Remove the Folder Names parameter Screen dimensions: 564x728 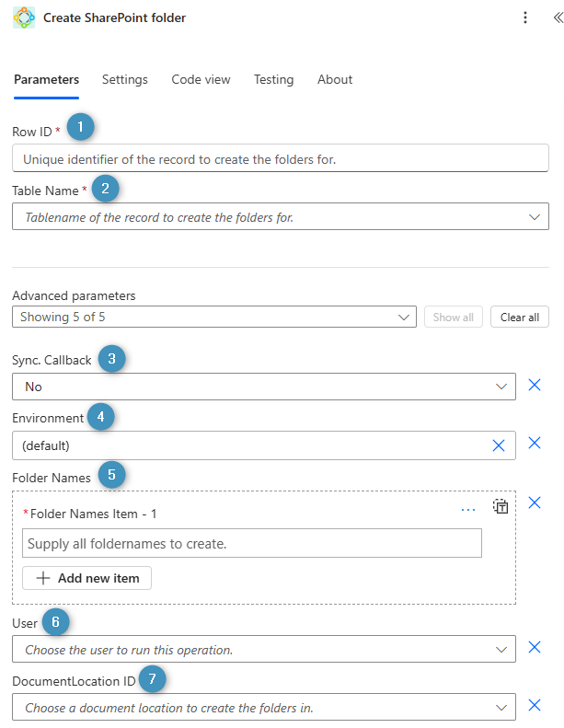pyautogui.click(x=535, y=503)
